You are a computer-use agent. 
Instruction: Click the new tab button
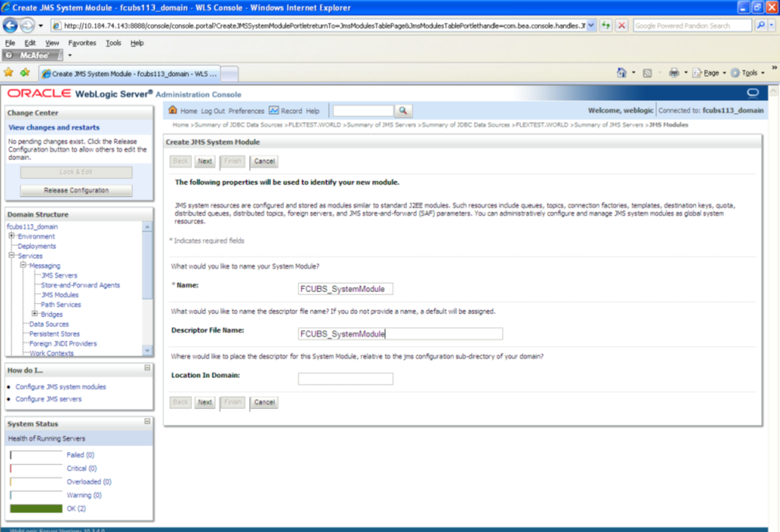pyautogui.click(x=229, y=74)
